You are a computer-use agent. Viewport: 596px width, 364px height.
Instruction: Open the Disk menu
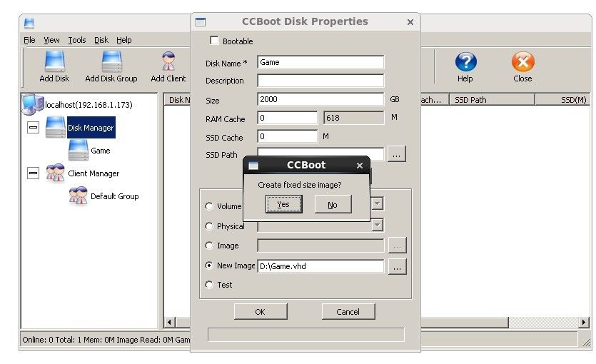[x=101, y=40]
